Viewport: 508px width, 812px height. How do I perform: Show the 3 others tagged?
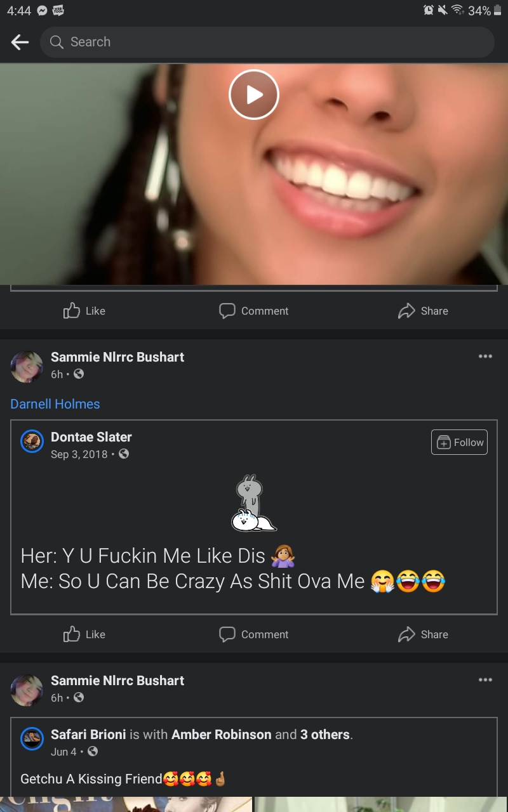(324, 735)
